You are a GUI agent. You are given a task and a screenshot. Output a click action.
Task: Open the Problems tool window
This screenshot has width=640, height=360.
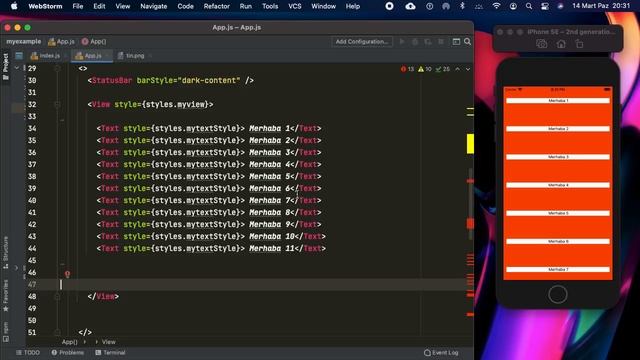(x=68, y=353)
